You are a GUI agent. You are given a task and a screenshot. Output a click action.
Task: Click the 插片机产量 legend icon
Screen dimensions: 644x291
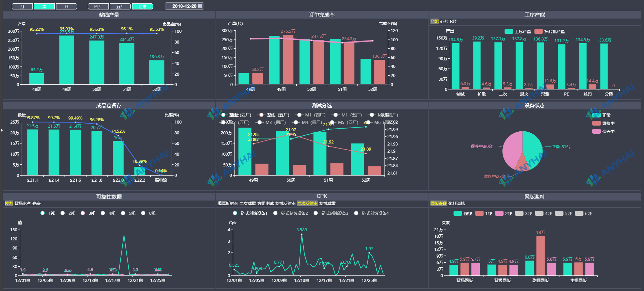click(538, 31)
